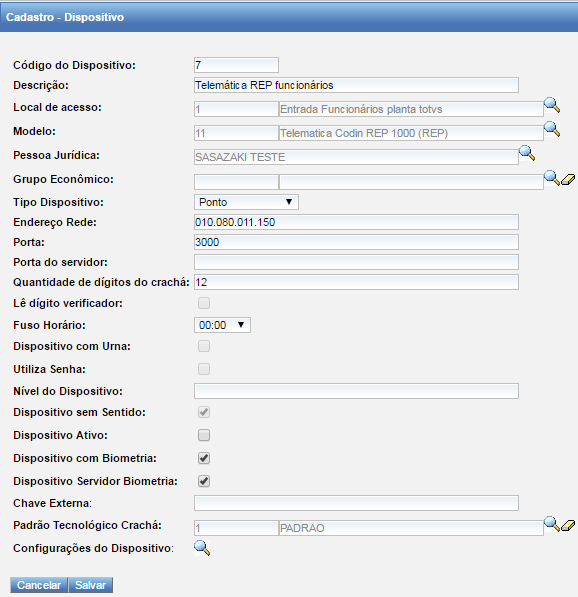Uncheck Dispositivo Servidor Biometria
The height and width of the screenshot is (597, 578).
tap(204, 481)
